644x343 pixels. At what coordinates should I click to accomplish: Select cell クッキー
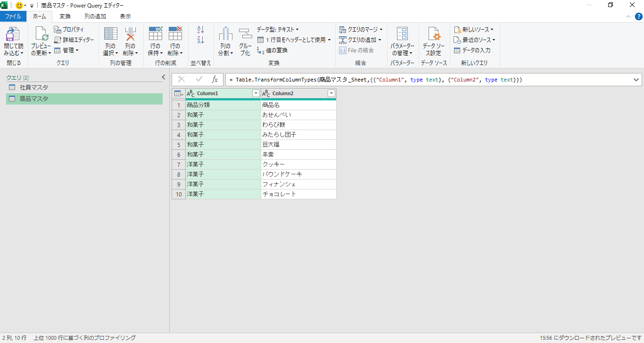(298, 164)
